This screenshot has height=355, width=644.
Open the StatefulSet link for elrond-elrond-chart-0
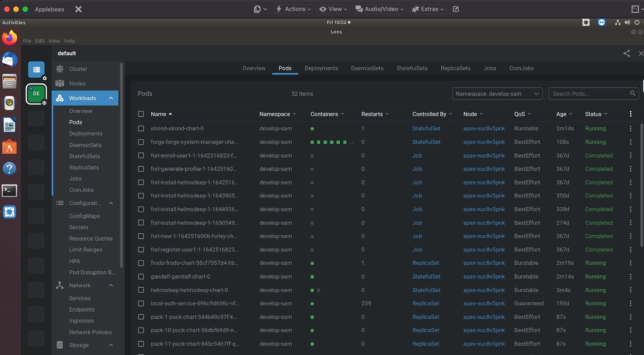[426, 129]
